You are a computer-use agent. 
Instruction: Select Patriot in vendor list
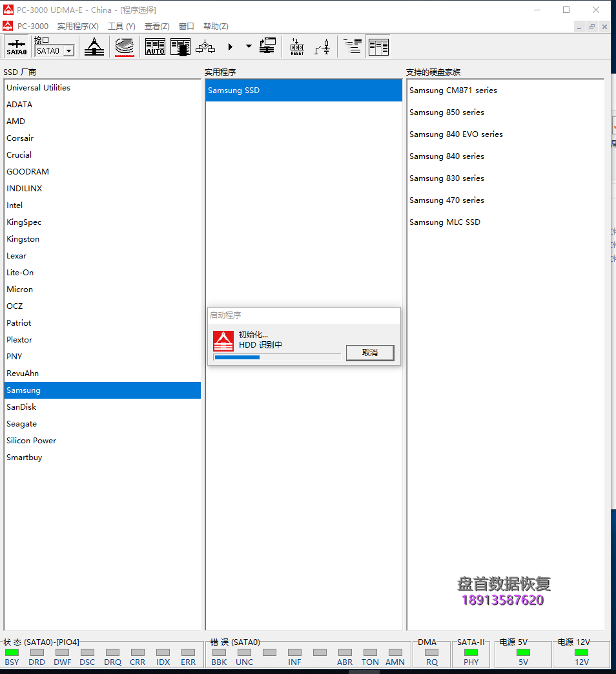[103, 322]
